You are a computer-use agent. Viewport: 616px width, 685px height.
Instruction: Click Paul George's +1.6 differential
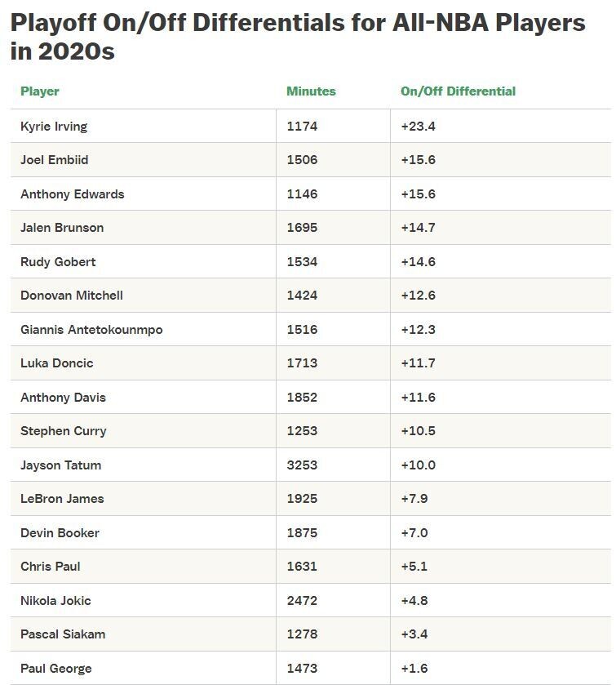414,669
